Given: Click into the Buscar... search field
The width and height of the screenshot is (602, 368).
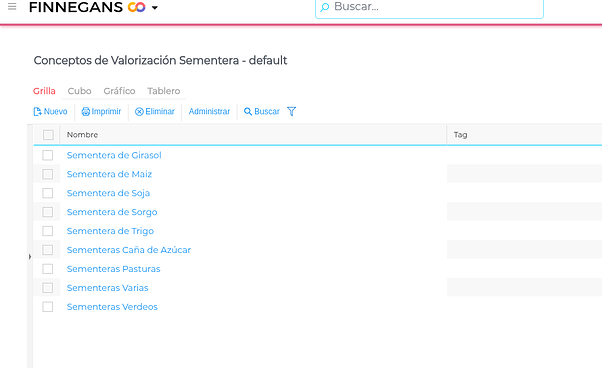Looking at the screenshot, I should tap(429, 7).
